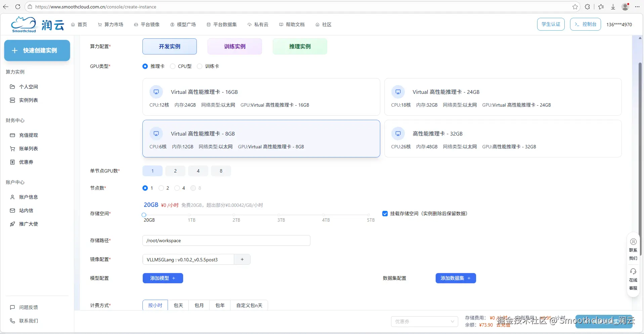The width and height of the screenshot is (644, 334).
Task: Open 社区 in the top navigation
Action: pyautogui.click(x=324, y=25)
